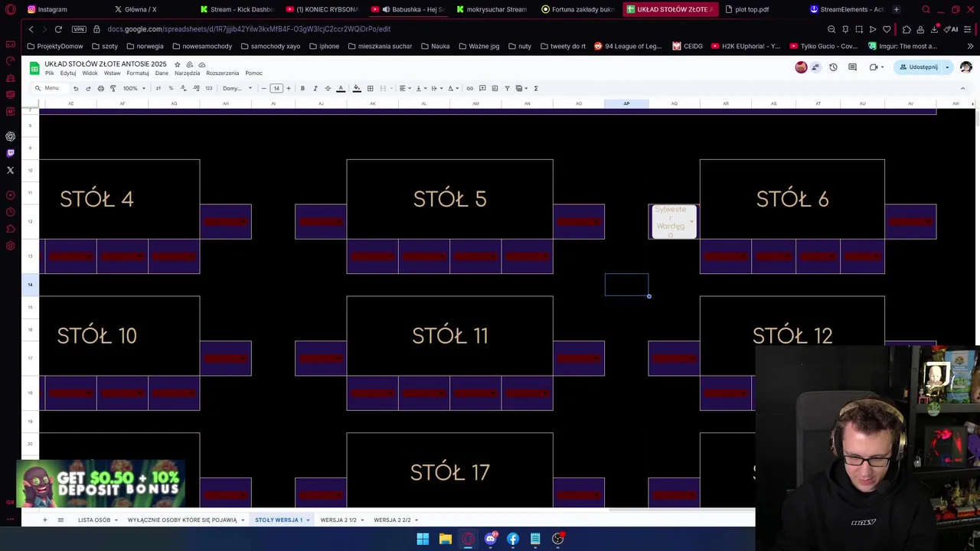Switch to LISTA OSÓB sheet tab
The width and height of the screenshot is (980, 551).
click(x=94, y=520)
